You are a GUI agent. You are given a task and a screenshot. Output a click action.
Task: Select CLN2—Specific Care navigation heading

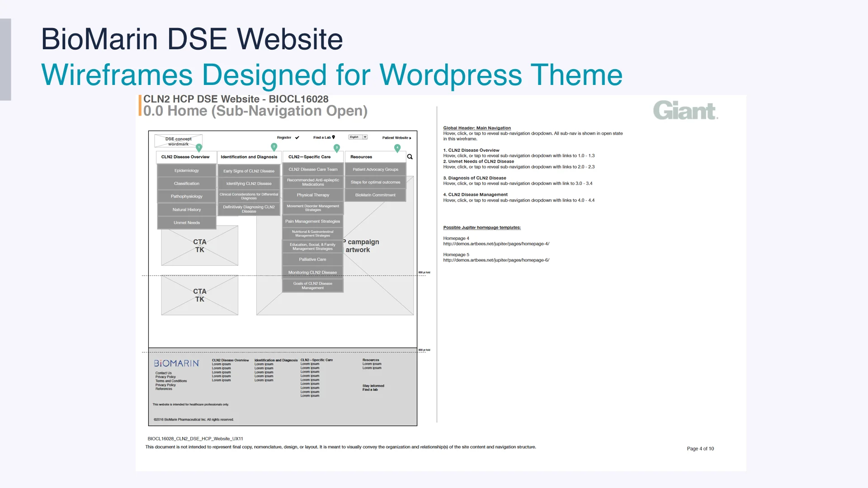point(310,157)
